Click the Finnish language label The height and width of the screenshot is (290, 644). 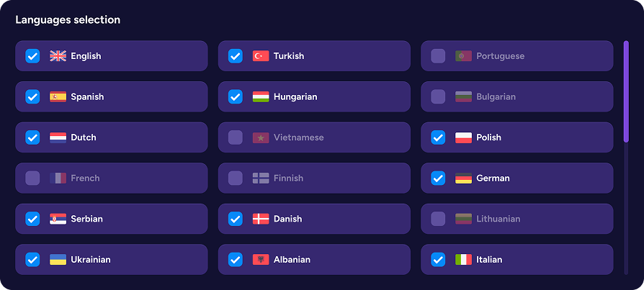[288, 178]
